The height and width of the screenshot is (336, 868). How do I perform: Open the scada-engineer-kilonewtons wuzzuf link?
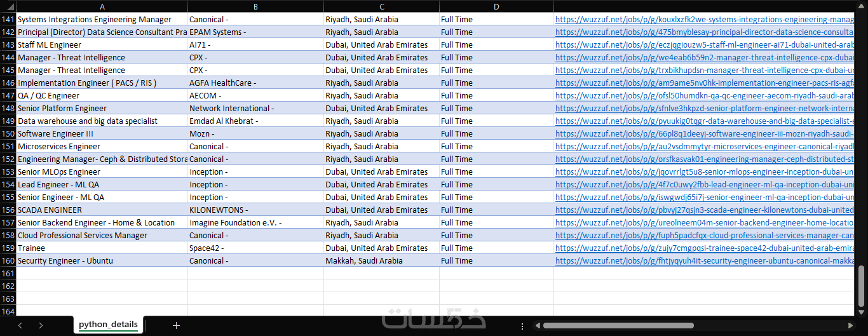705,210
